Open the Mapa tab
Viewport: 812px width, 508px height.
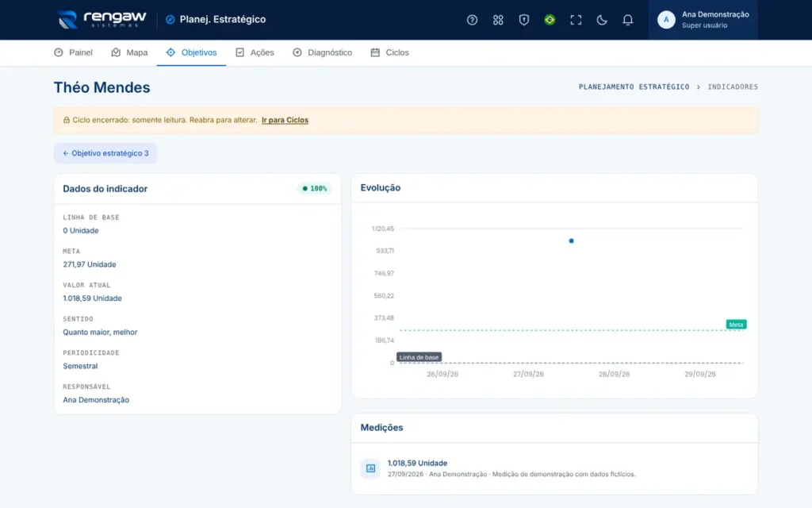coord(129,52)
